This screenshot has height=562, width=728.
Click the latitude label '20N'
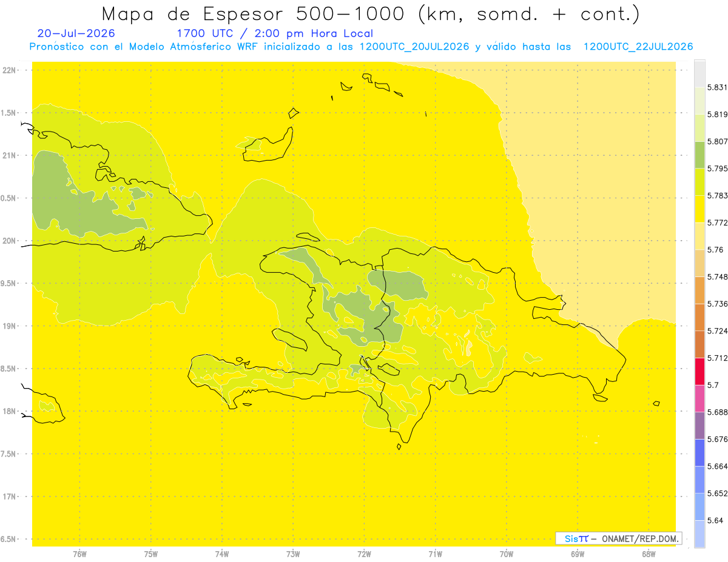pyautogui.click(x=9, y=241)
